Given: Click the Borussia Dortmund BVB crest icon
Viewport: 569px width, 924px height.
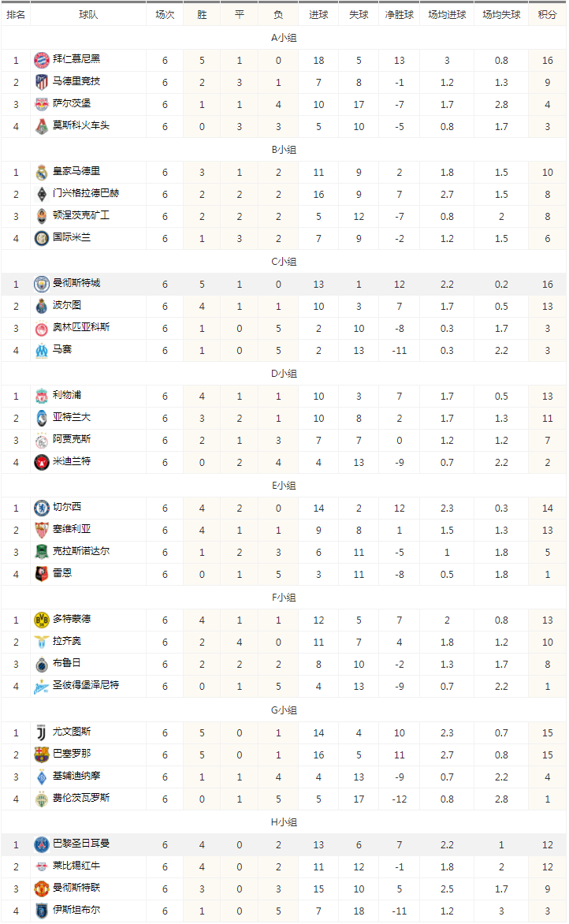Looking at the screenshot, I should [41, 620].
